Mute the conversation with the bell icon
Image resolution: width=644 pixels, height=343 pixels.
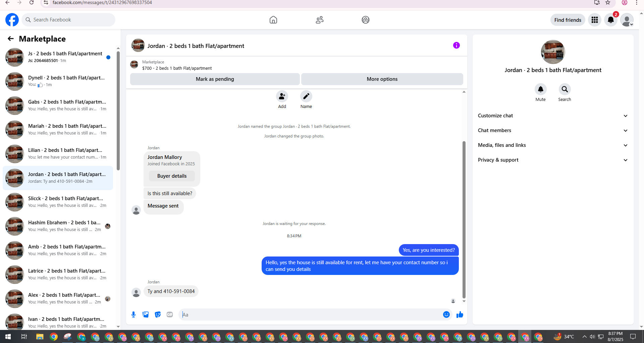coord(541,89)
